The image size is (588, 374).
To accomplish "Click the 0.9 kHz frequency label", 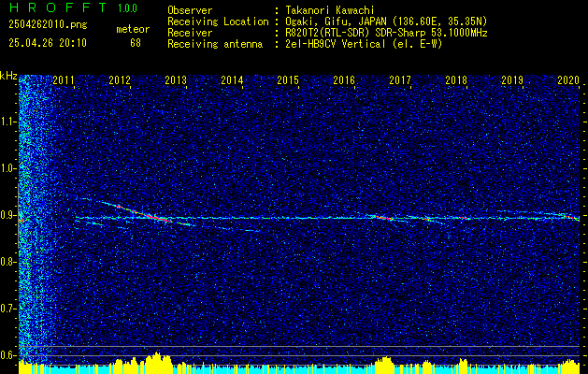I will 8,215.
